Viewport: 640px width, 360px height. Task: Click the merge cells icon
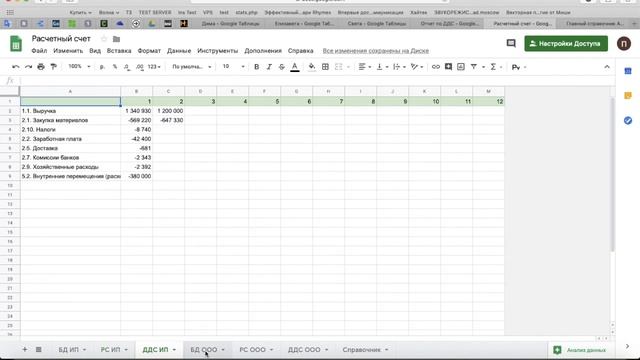[x=338, y=67]
